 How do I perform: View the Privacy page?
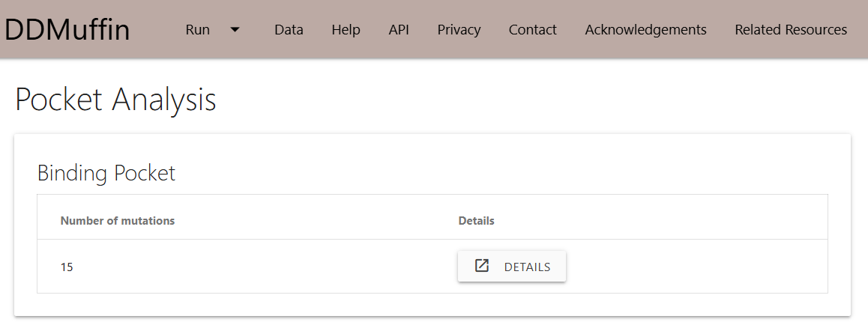click(459, 30)
